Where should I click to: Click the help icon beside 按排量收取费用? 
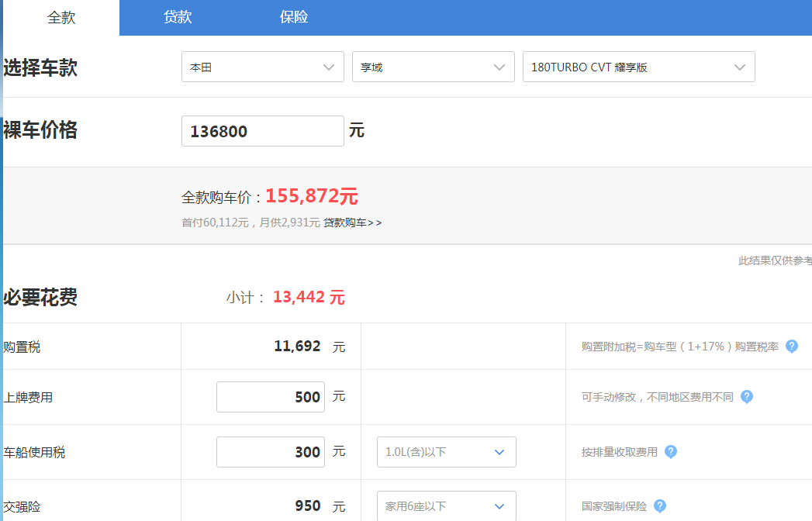671,451
